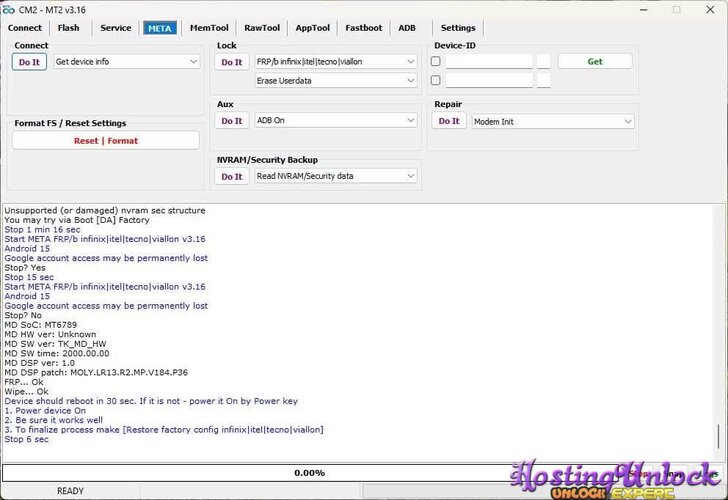Click the first Device-ID long input field
728x500 pixels.
(489, 61)
